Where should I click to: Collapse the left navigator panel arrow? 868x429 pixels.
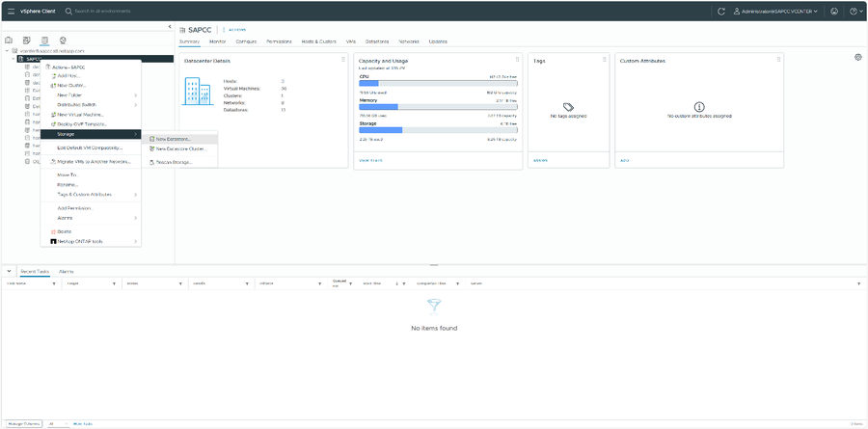coord(170,27)
